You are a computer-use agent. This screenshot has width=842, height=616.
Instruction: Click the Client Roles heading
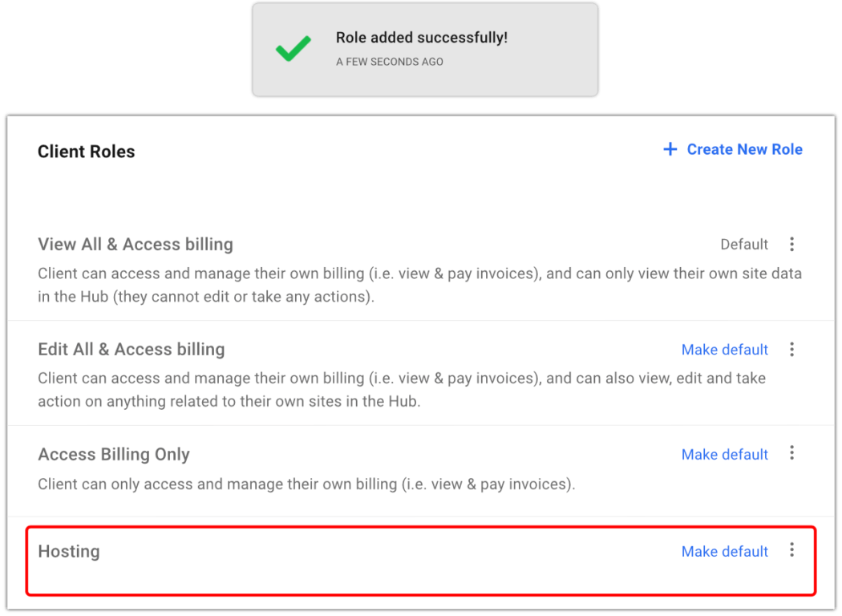pyautogui.click(x=87, y=152)
